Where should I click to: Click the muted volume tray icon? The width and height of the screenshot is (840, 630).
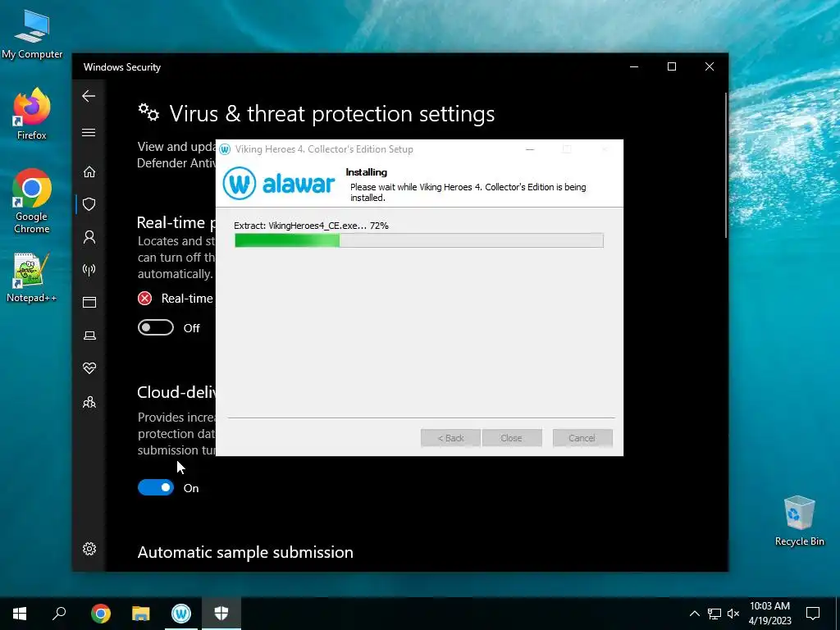[733, 614]
